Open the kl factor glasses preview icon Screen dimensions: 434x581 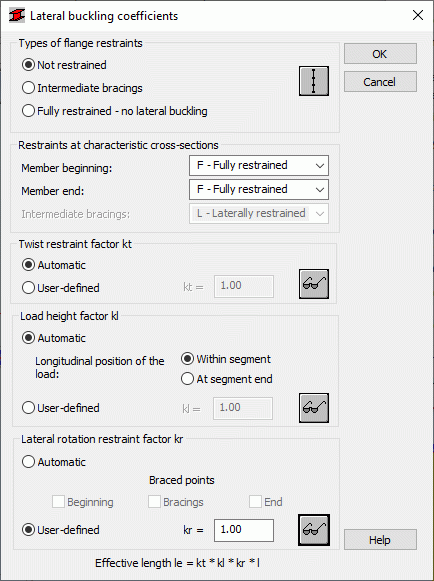[x=314, y=408]
